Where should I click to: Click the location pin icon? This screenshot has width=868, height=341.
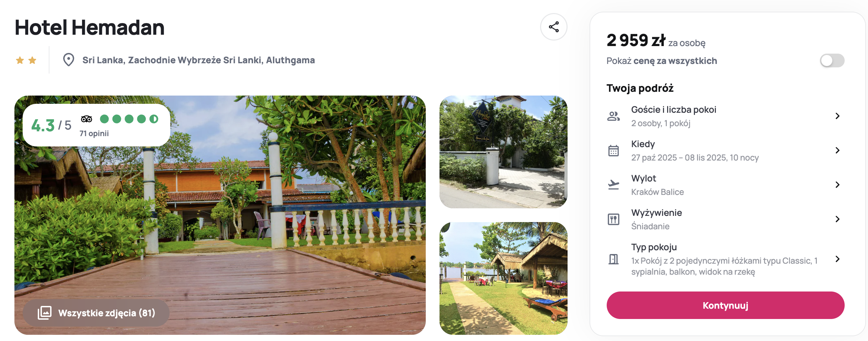point(69,60)
